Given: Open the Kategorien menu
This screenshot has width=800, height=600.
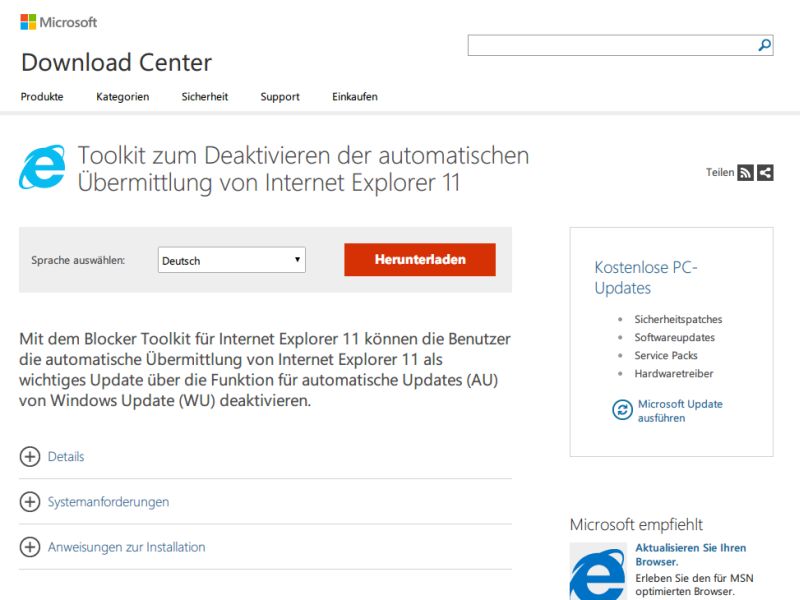Looking at the screenshot, I should pyautogui.click(x=122, y=97).
